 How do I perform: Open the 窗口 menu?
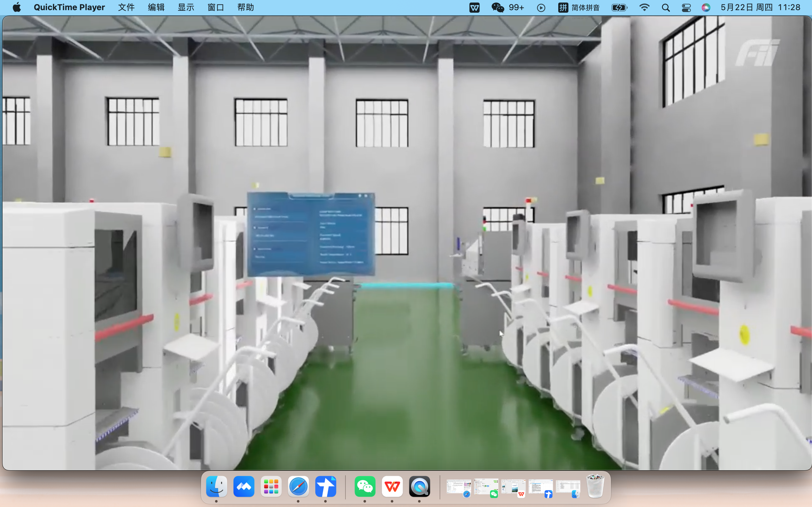(x=216, y=7)
